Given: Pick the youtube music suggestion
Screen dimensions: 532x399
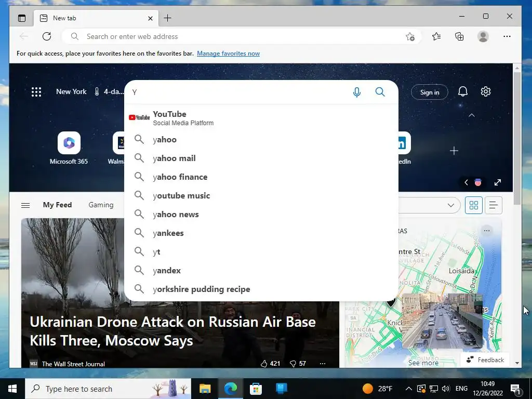Looking at the screenshot, I should pos(261,195).
